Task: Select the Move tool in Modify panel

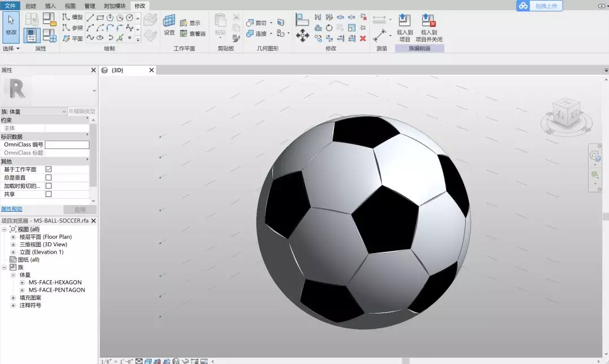Action: pyautogui.click(x=302, y=36)
